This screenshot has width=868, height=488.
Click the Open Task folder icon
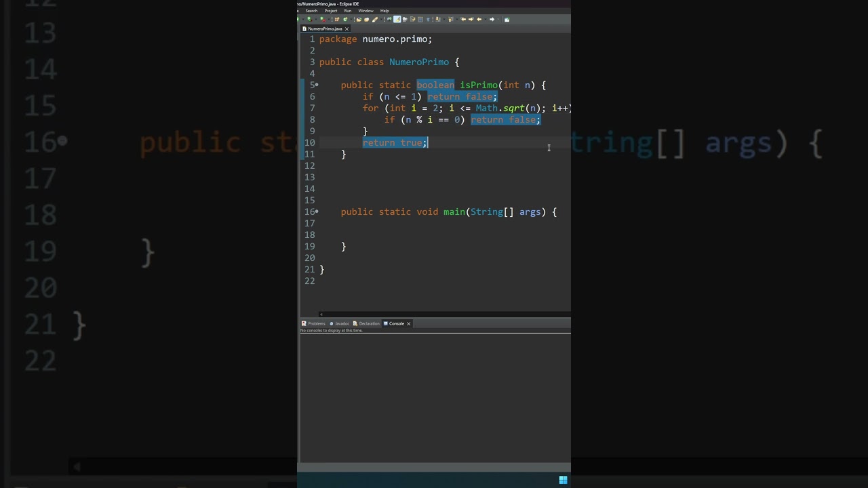coord(367,20)
